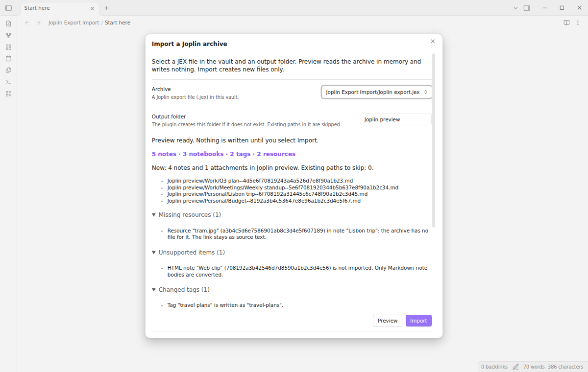Close the Import a Joplin archive dialog
The height and width of the screenshot is (372, 588).
(x=433, y=42)
